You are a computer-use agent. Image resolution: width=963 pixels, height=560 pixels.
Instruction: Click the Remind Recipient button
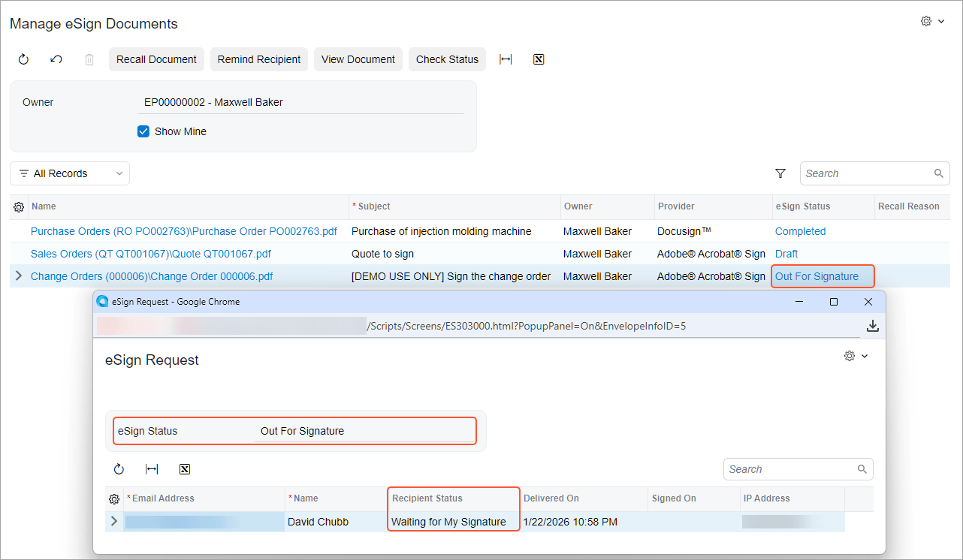[259, 59]
